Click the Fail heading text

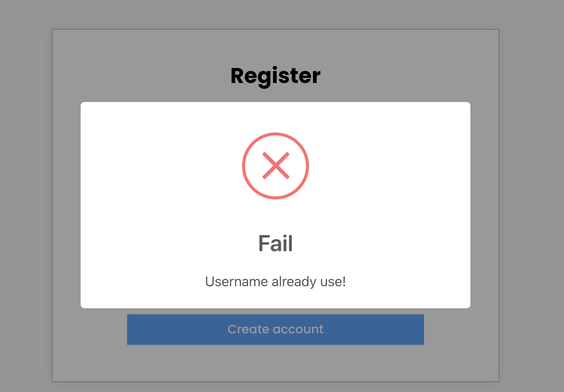(x=276, y=244)
